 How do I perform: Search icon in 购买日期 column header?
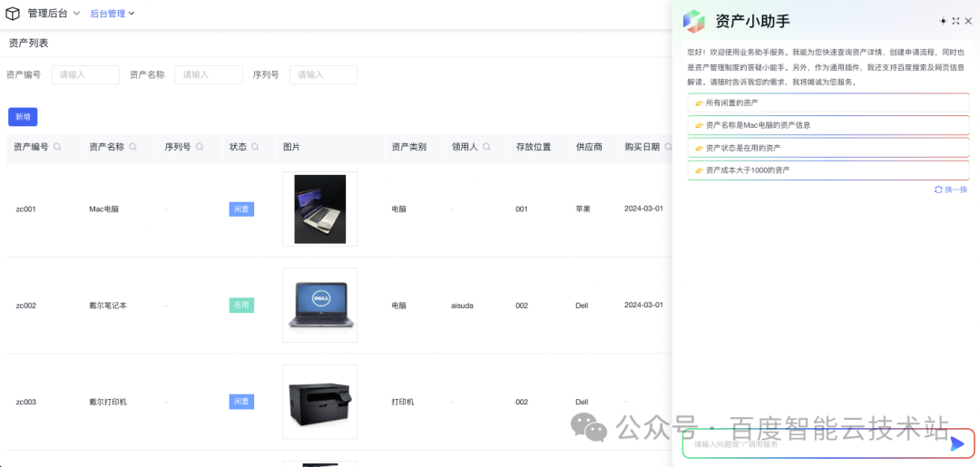click(x=668, y=147)
